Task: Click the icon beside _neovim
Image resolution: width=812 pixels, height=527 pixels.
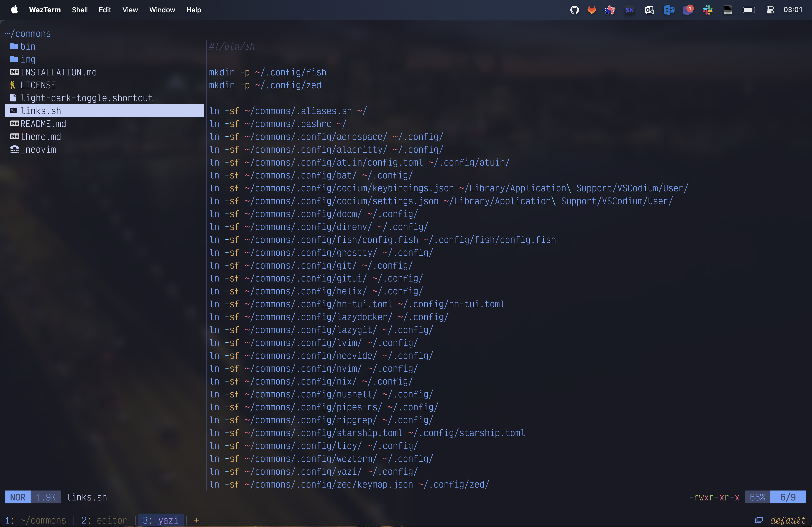Action: click(x=15, y=149)
